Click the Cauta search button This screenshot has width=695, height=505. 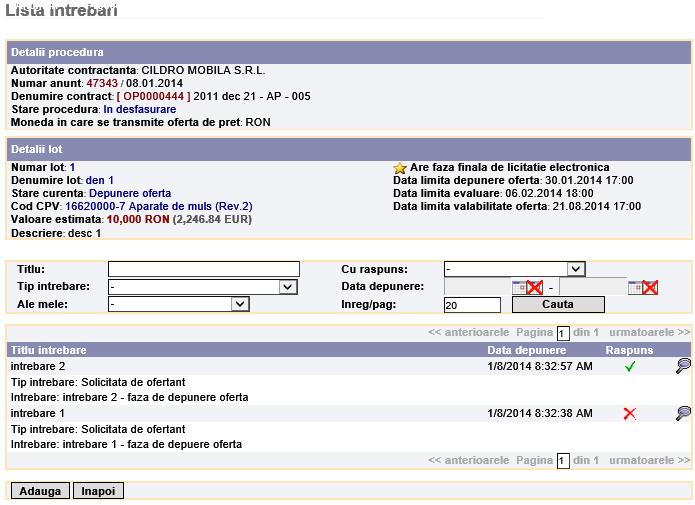coord(558,305)
